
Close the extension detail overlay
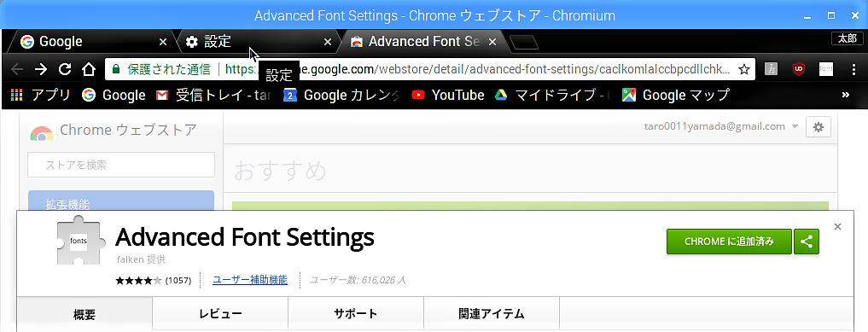[837, 227]
